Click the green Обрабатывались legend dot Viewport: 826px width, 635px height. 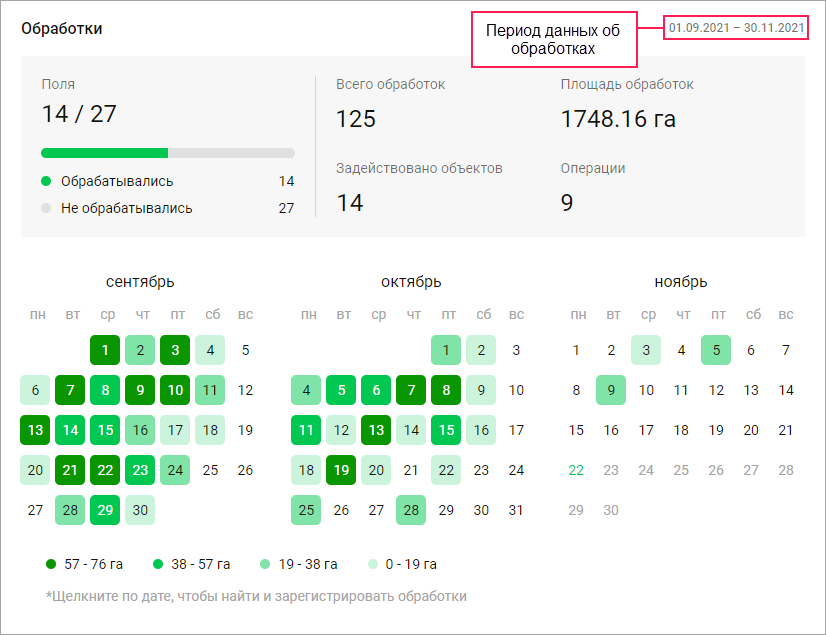(46, 181)
